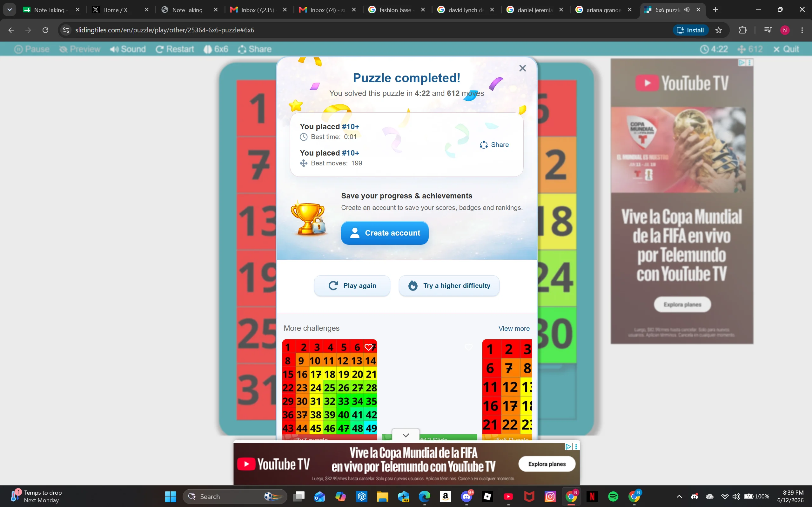812x507 pixels.
Task: Click the AdChoices icon on sidebar ad
Action: [x=742, y=62]
